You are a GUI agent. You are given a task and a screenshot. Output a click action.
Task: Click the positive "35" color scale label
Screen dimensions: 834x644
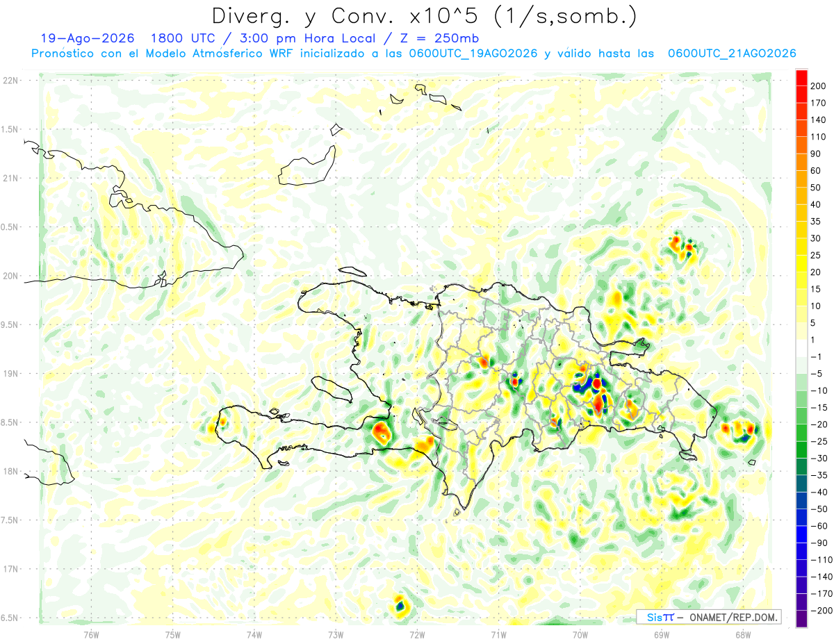tap(817, 221)
